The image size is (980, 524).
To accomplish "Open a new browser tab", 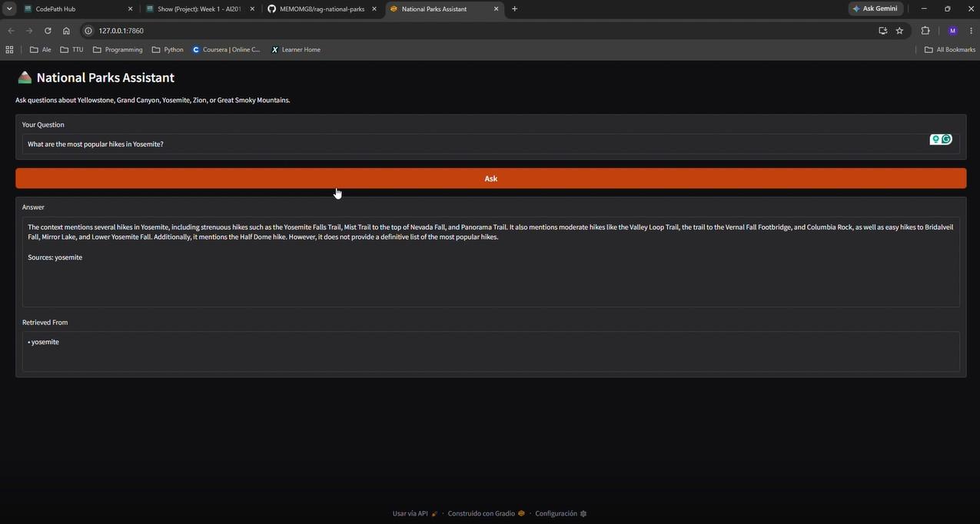I will [x=514, y=9].
